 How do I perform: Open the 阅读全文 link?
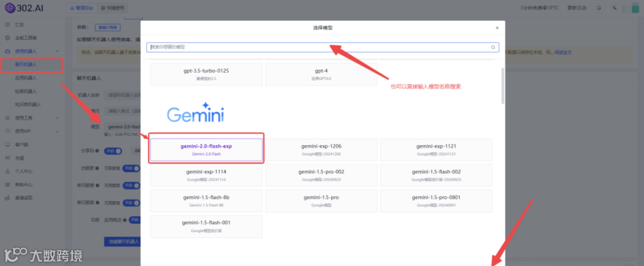(x=563, y=52)
